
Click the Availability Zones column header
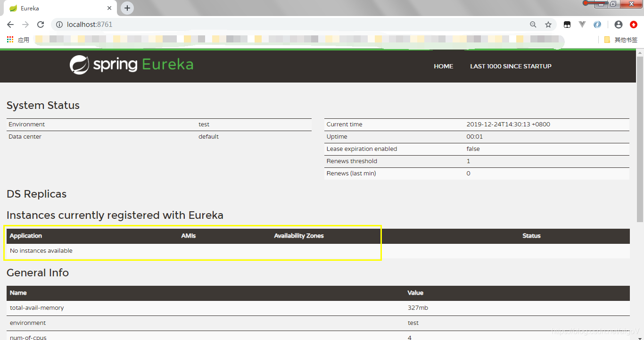click(299, 236)
